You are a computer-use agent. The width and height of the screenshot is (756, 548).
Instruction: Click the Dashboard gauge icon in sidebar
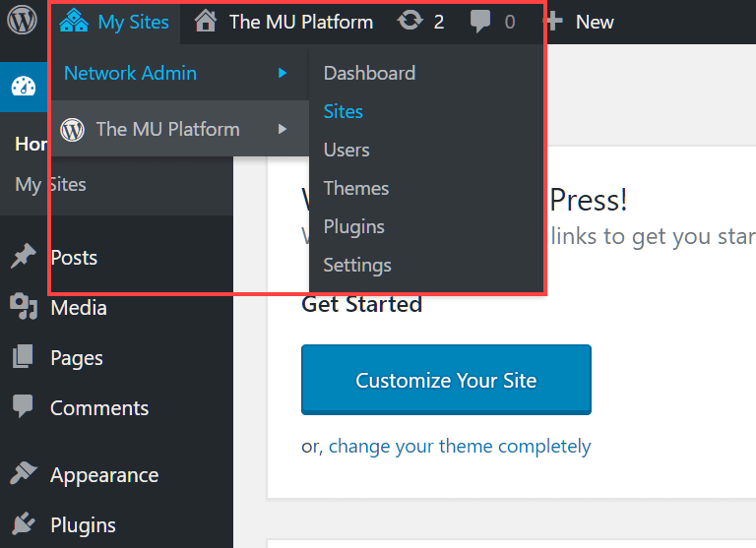(x=24, y=87)
